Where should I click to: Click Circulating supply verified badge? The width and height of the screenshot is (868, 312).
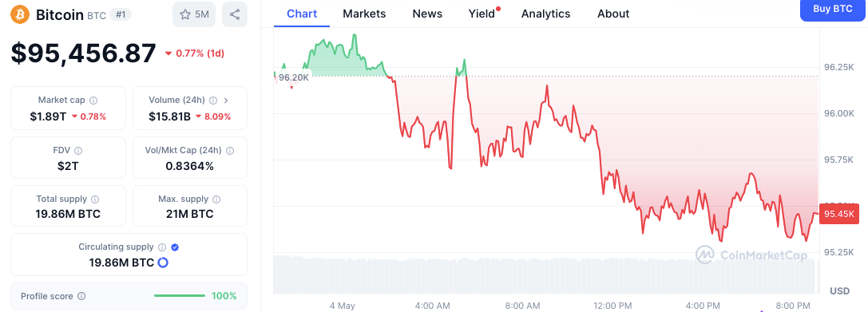(175, 247)
